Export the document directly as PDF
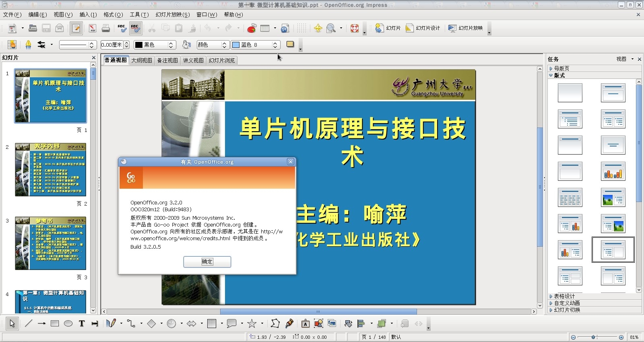The width and height of the screenshot is (644, 342). pos(93,28)
